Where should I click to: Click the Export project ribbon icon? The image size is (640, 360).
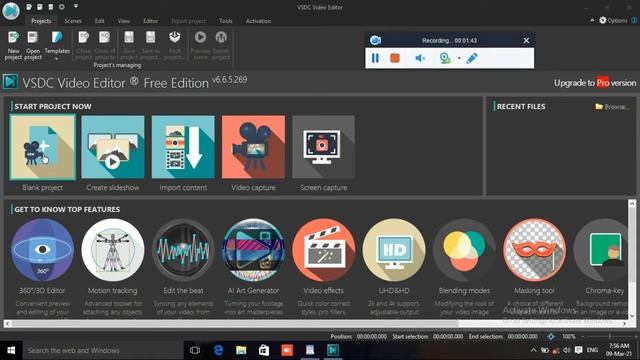pyautogui.click(x=221, y=45)
